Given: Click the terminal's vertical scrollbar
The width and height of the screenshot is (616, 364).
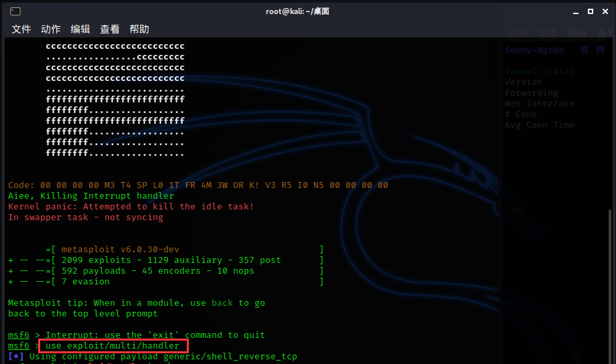Looking at the screenshot, I should (x=610, y=286).
